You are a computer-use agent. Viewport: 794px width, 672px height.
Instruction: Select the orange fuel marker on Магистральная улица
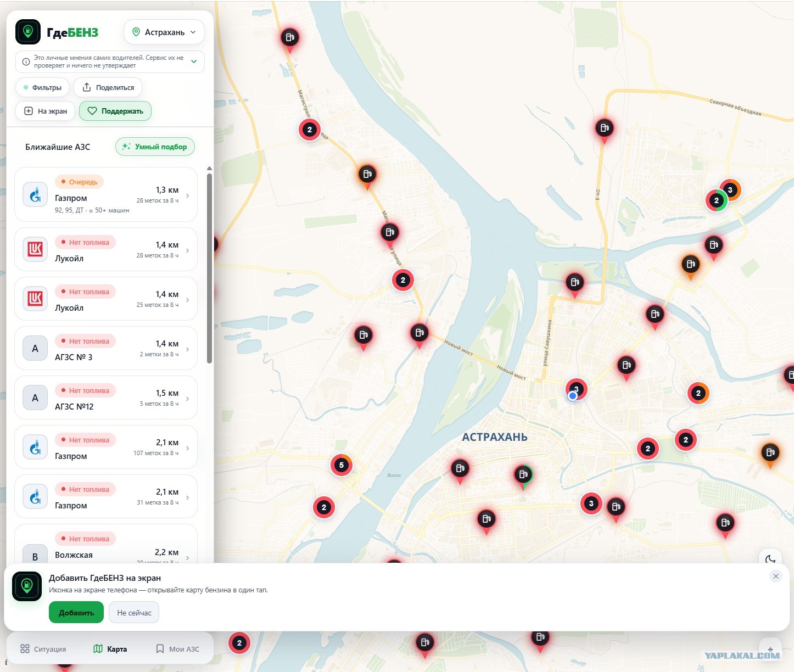pos(367,176)
